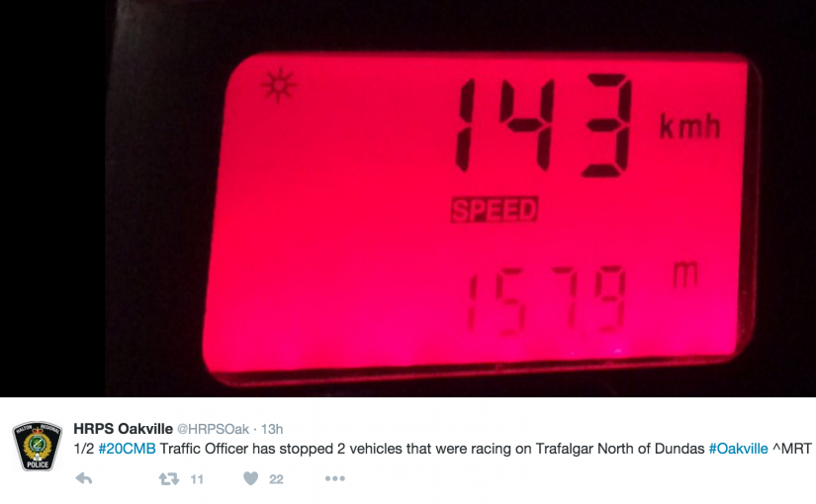View the like count of 22
The width and height of the screenshot is (816, 504).
tap(276, 479)
